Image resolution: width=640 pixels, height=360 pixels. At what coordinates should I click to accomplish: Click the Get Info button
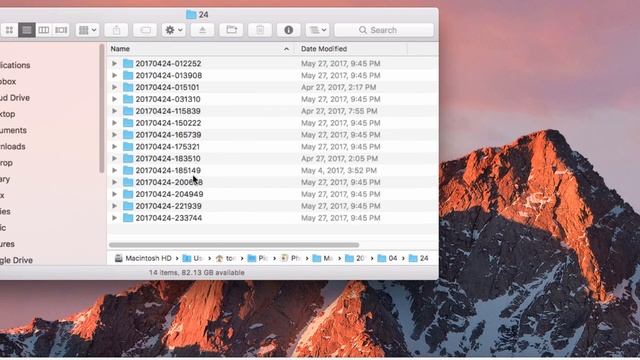289,30
